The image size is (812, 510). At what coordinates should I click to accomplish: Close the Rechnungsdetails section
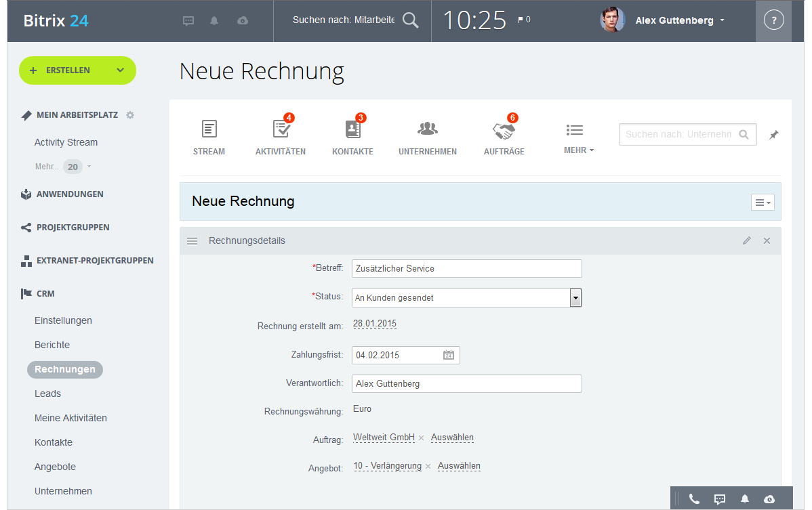(767, 240)
